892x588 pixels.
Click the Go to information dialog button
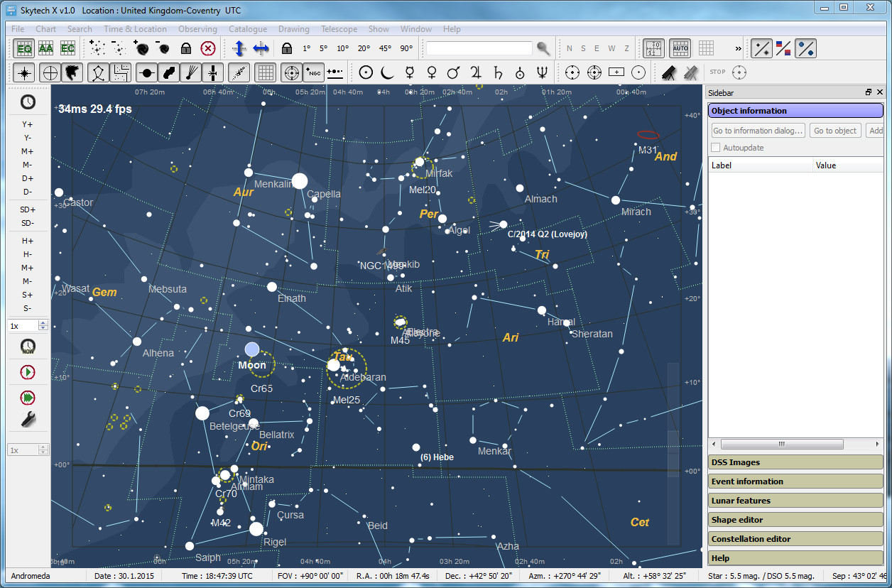[758, 131]
